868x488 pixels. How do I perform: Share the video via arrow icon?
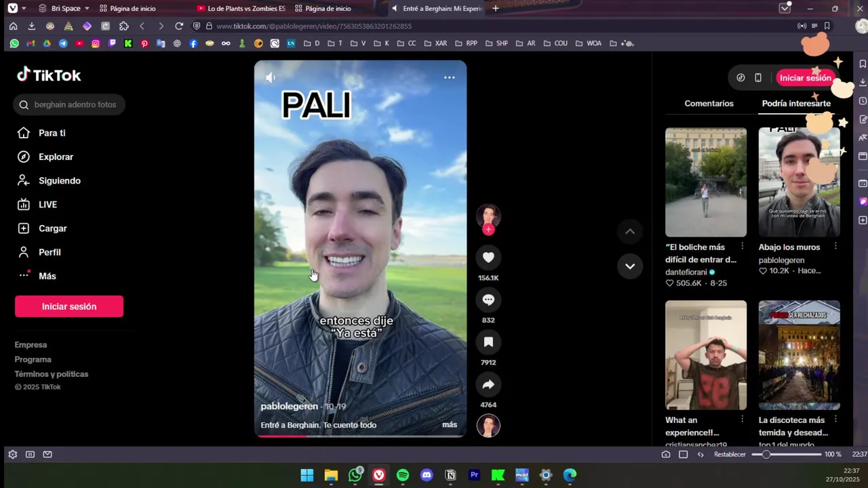pyautogui.click(x=488, y=384)
